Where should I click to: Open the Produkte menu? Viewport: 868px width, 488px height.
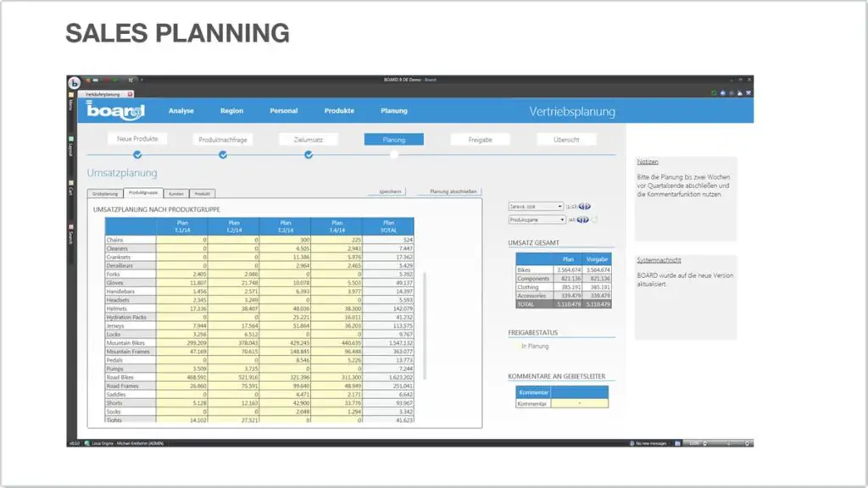click(339, 111)
